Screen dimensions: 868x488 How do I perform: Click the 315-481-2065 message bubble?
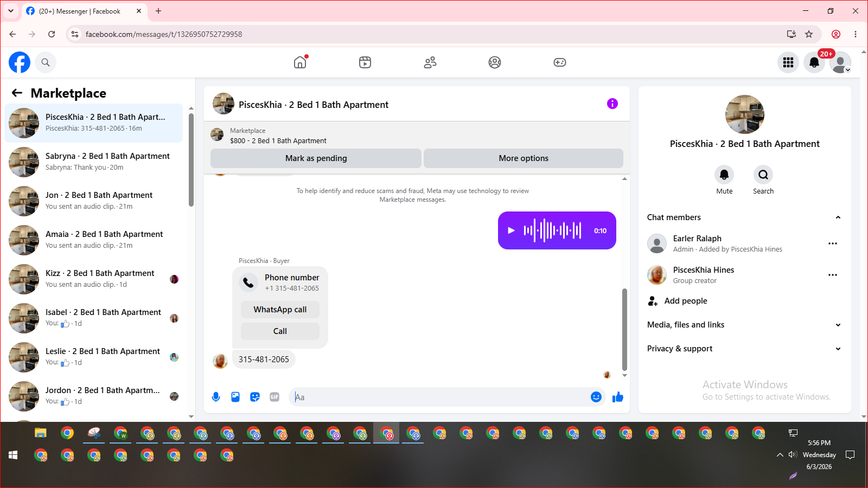264,359
